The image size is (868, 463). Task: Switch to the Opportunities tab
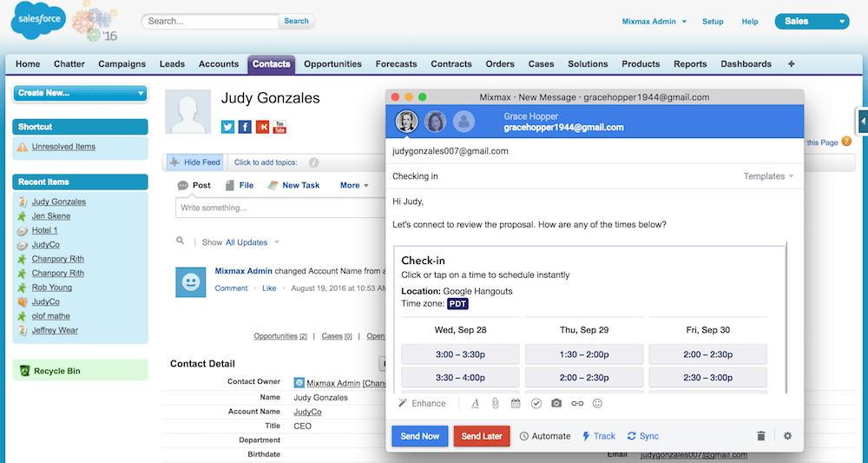[x=332, y=64]
